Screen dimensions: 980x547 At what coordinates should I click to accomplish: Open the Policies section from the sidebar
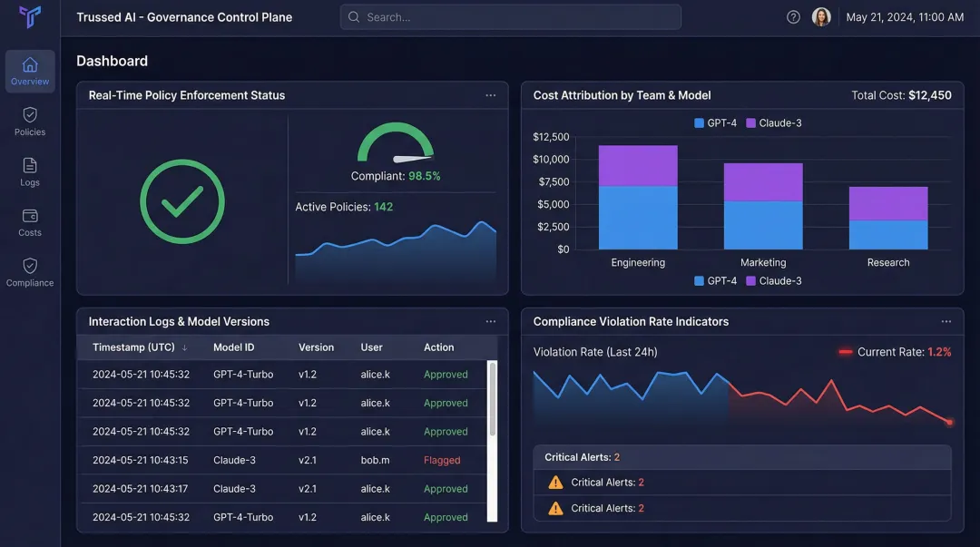point(30,121)
